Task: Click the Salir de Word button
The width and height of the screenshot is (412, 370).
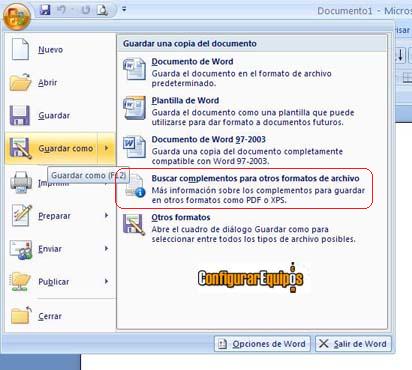Action: tap(353, 344)
